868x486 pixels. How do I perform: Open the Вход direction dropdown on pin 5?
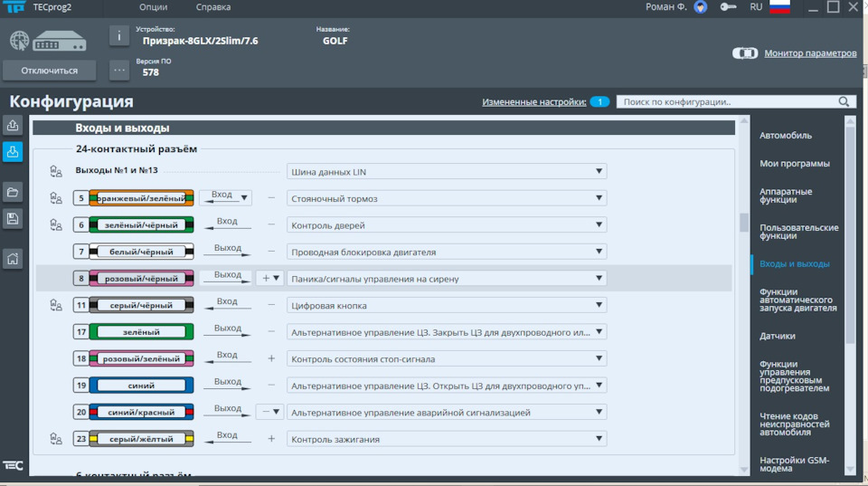point(225,197)
